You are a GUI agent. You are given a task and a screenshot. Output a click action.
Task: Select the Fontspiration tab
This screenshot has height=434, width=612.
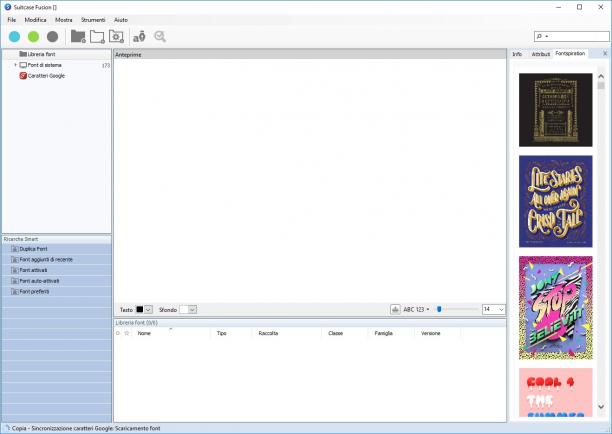click(x=570, y=53)
